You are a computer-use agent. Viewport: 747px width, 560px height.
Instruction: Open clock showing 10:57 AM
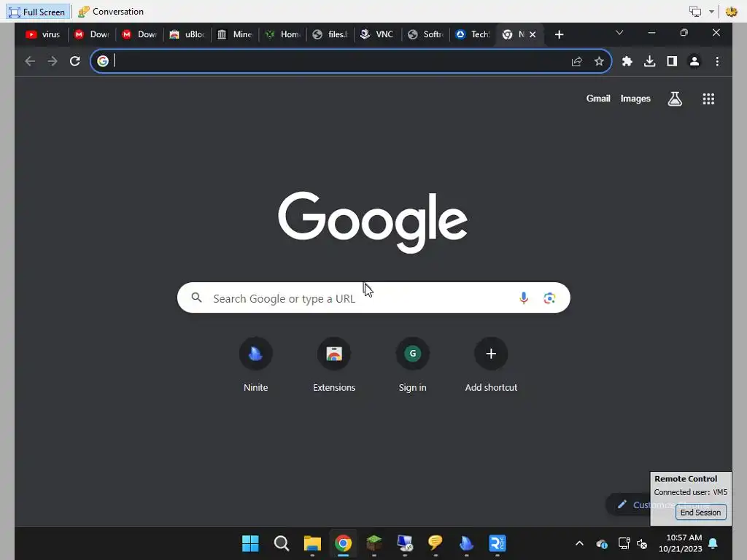click(681, 543)
